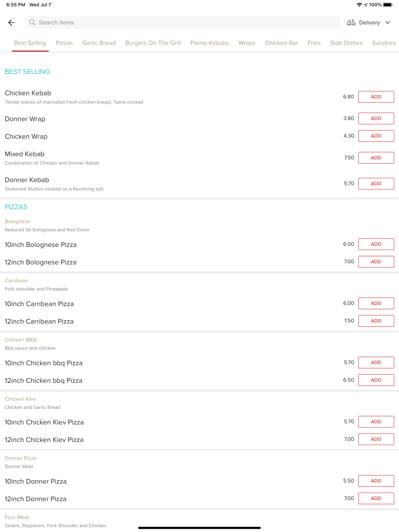Add Chicken Kebab to the order
Viewport: 399px width, 532px height.
(376, 97)
